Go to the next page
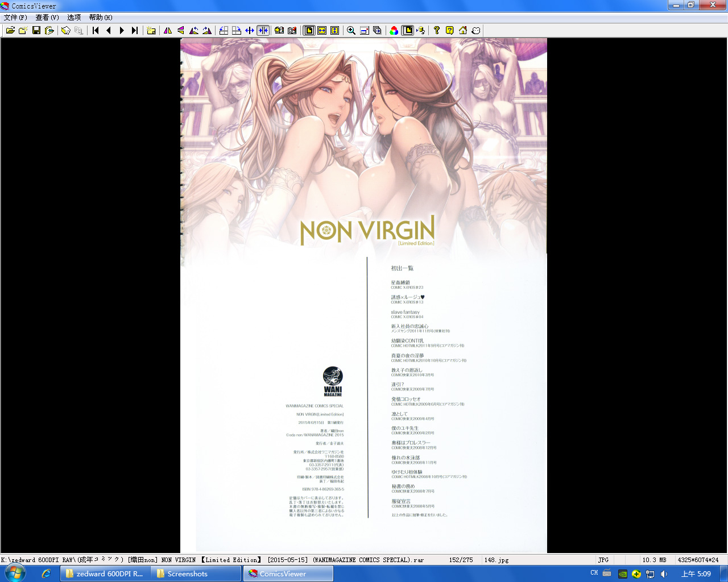The height and width of the screenshot is (582, 728). pos(121,30)
